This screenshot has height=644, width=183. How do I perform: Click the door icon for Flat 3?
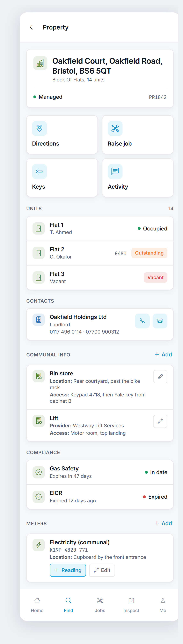point(39,277)
